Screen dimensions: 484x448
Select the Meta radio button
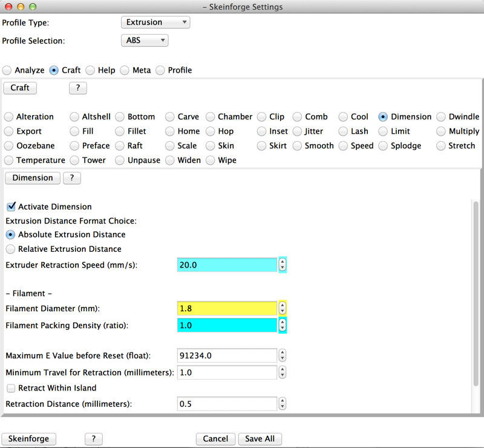coord(125,70)
